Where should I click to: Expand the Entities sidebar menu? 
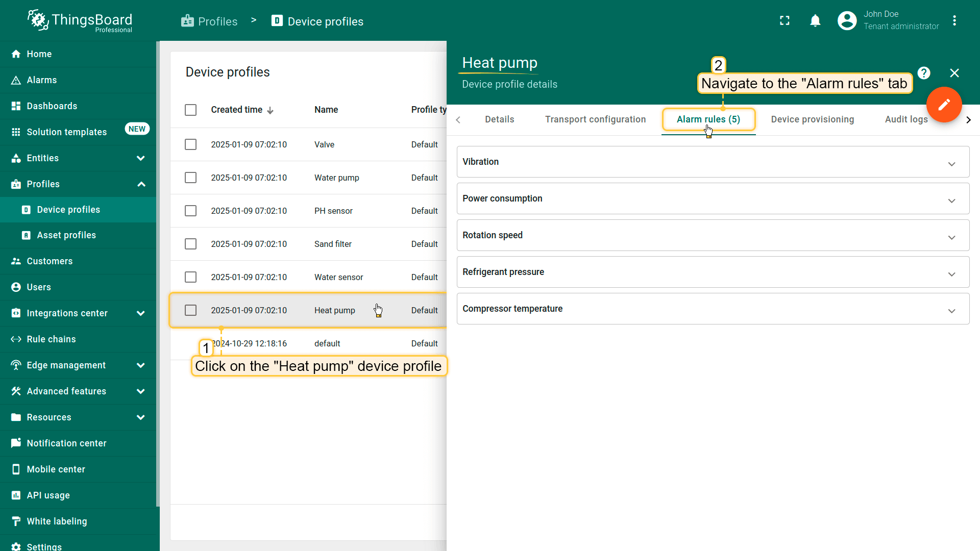tap(78, 158)
